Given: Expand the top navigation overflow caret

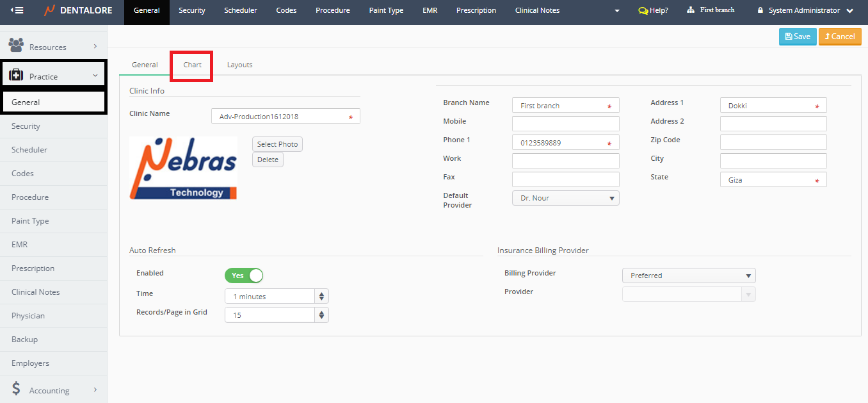Looking at the screenshot, I should tap(617, 11).
